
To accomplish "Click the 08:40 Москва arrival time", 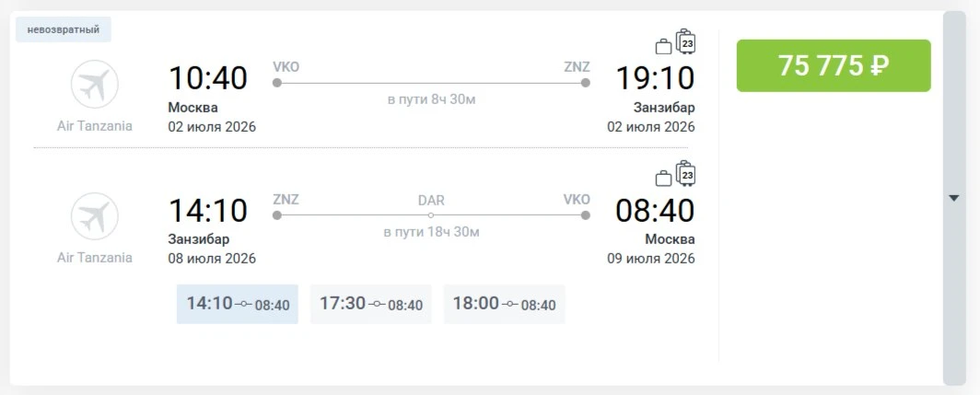I will (655, 211).
